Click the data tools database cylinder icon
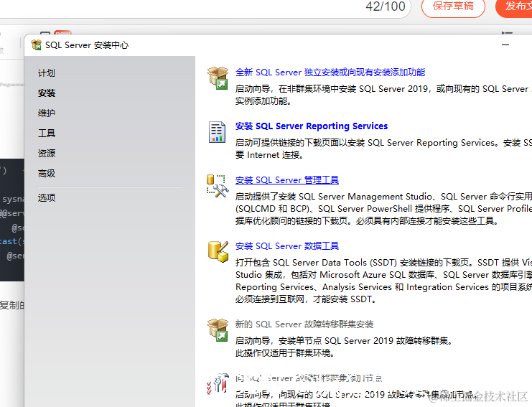532x407 pixels. click(x=218, y=252)
